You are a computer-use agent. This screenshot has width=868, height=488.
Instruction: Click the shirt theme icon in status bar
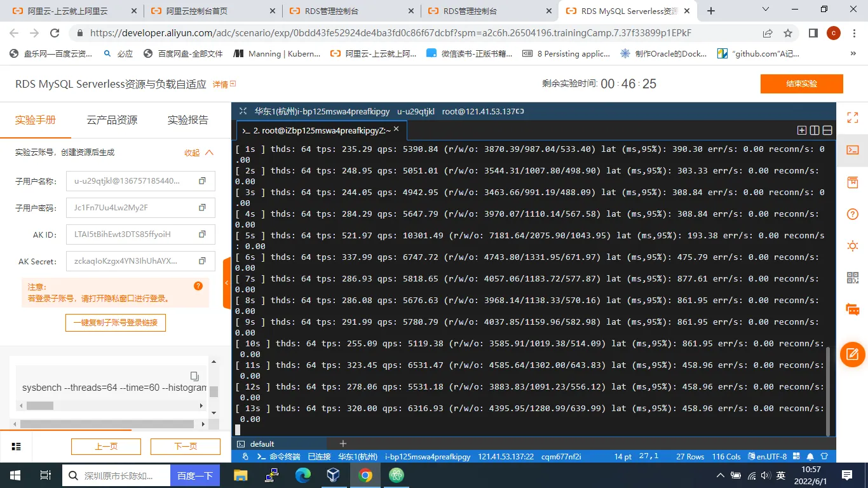pos(824,457)
